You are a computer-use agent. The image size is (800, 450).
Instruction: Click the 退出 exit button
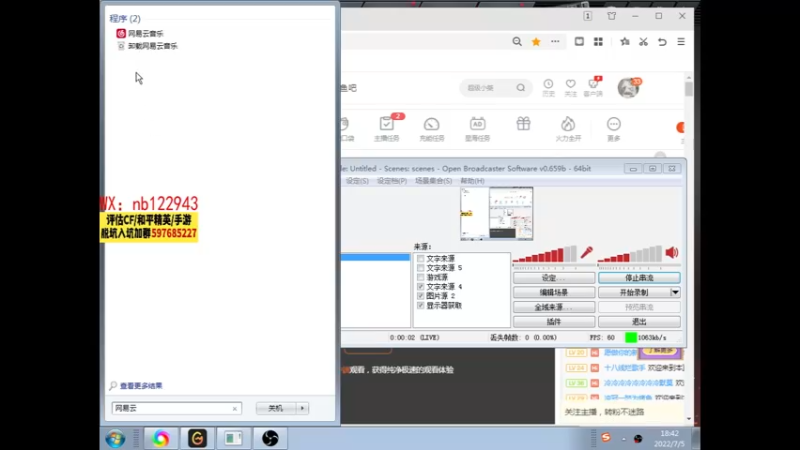[639, 322]
